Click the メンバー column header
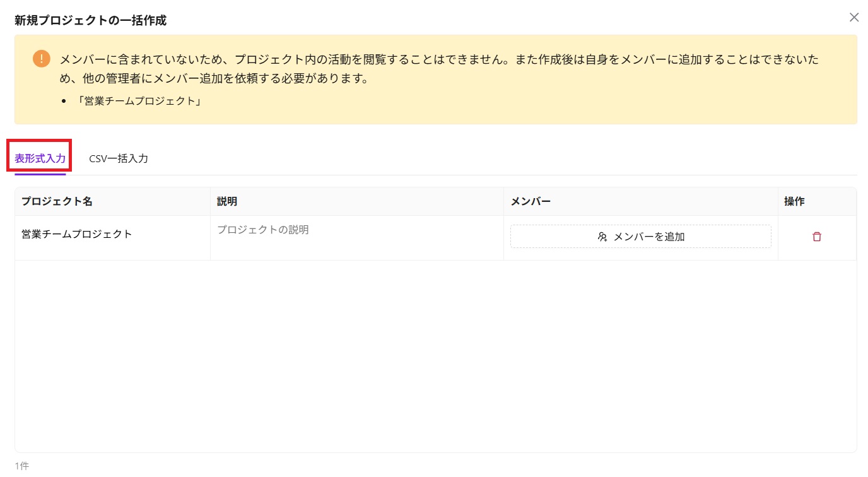This screenshot has height=477, width=868. click(x=640, y=202)
